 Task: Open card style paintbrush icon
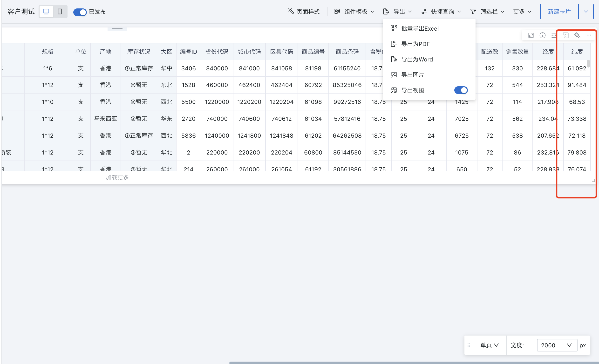click(x=577, y=35)
